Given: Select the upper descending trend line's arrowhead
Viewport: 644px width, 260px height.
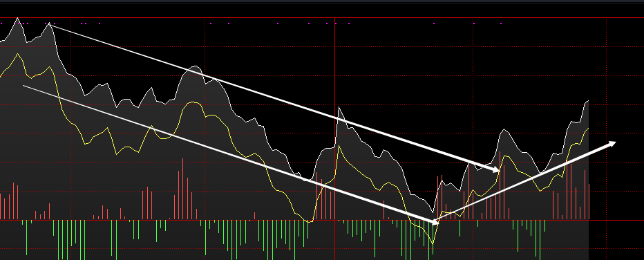Looking at the screenshot, I should [495, 169].
